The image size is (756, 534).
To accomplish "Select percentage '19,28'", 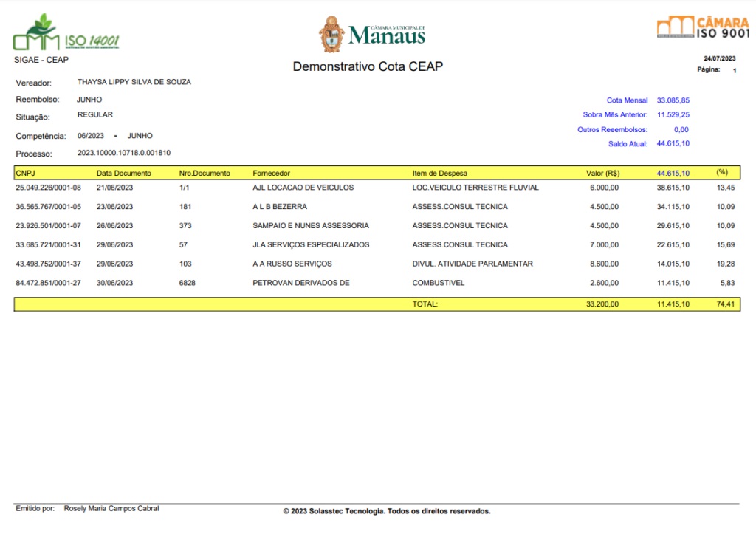I will pyautogui.click(x=726, y=264).
